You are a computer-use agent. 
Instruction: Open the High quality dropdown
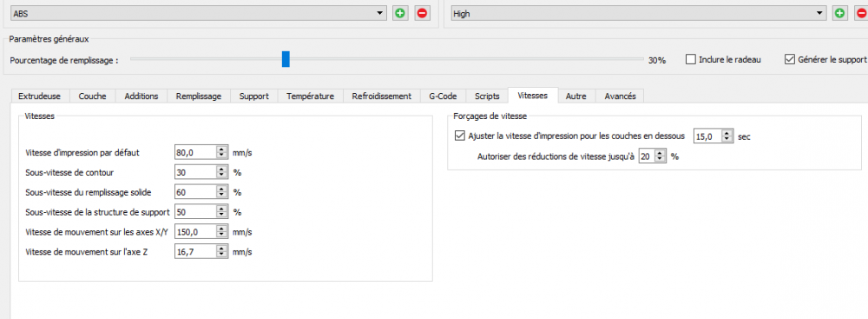[x=638, y=13]
